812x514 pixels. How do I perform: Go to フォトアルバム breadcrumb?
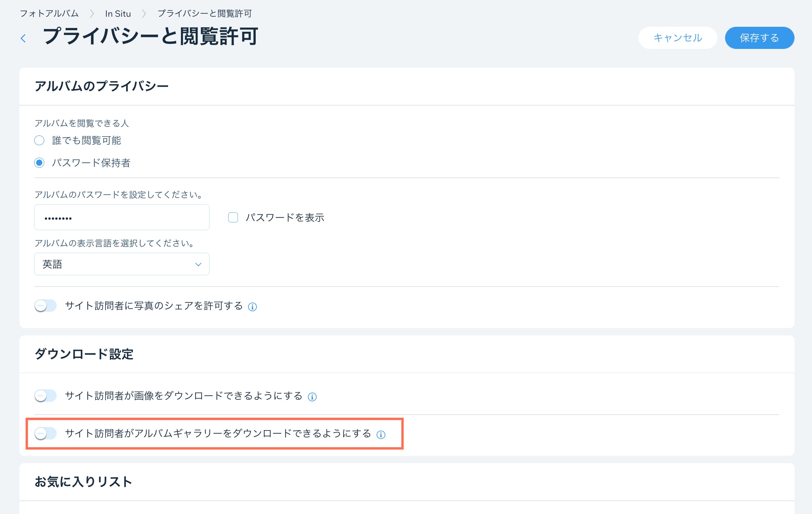(x=49, y=14)
